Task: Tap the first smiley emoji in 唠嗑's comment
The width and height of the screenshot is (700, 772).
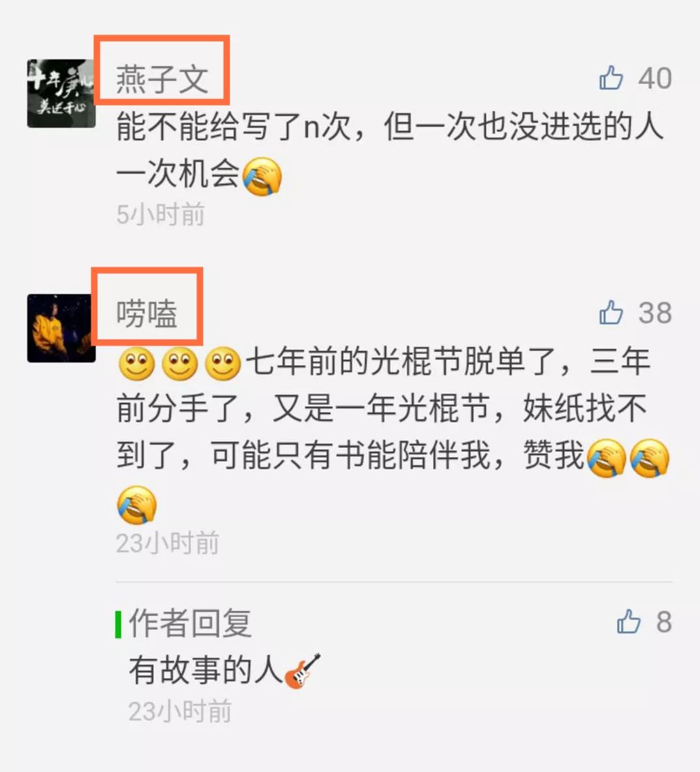Action: point(137,364)
